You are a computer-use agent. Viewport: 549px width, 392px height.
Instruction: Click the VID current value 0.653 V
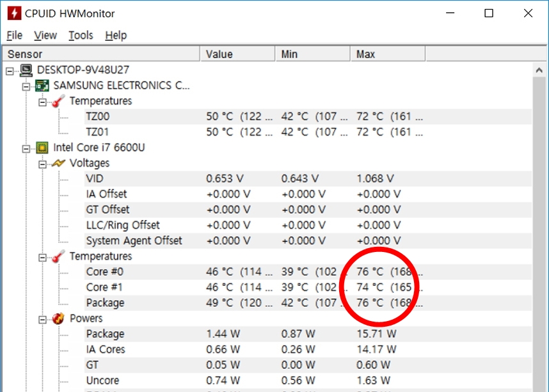click(225, 179)
